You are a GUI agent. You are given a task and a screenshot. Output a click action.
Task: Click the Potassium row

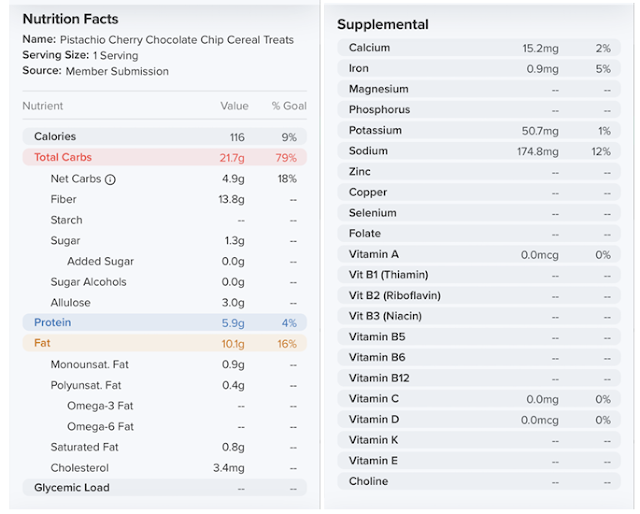coord(479,130)
